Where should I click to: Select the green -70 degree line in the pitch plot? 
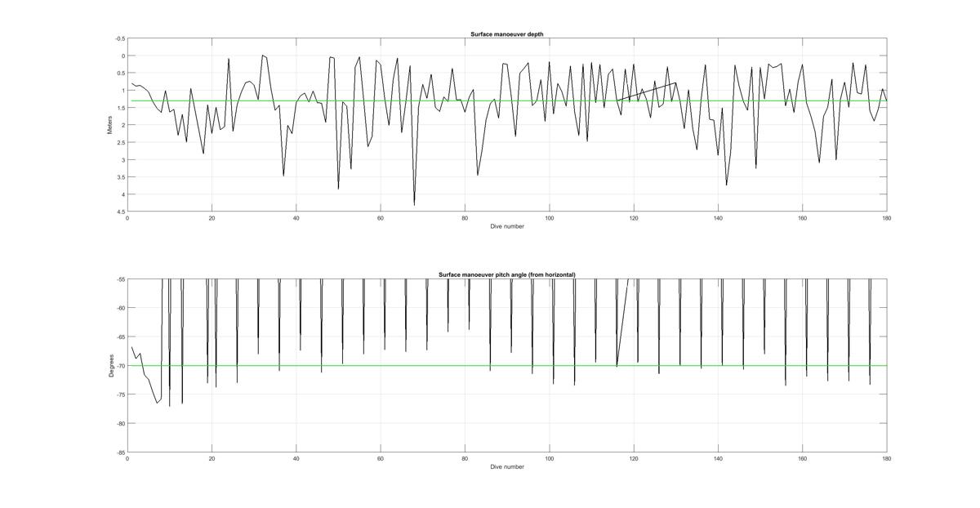point(507,365)
